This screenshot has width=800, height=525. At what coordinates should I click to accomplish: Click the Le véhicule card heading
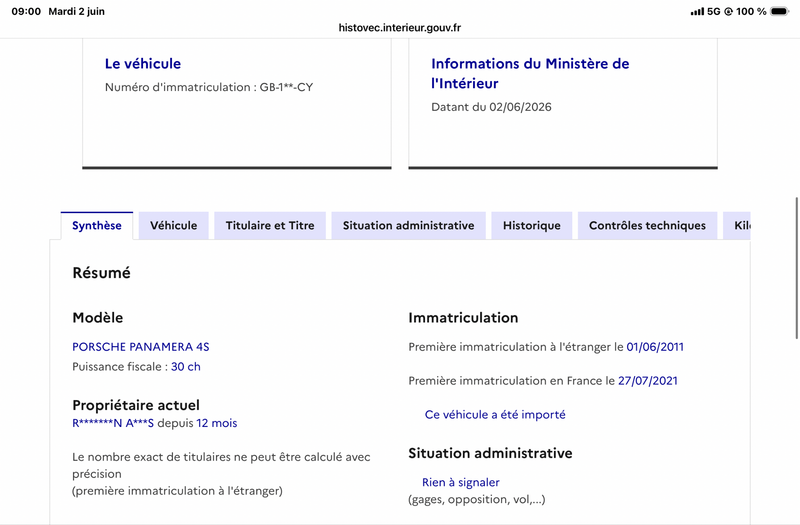(143, 64)
